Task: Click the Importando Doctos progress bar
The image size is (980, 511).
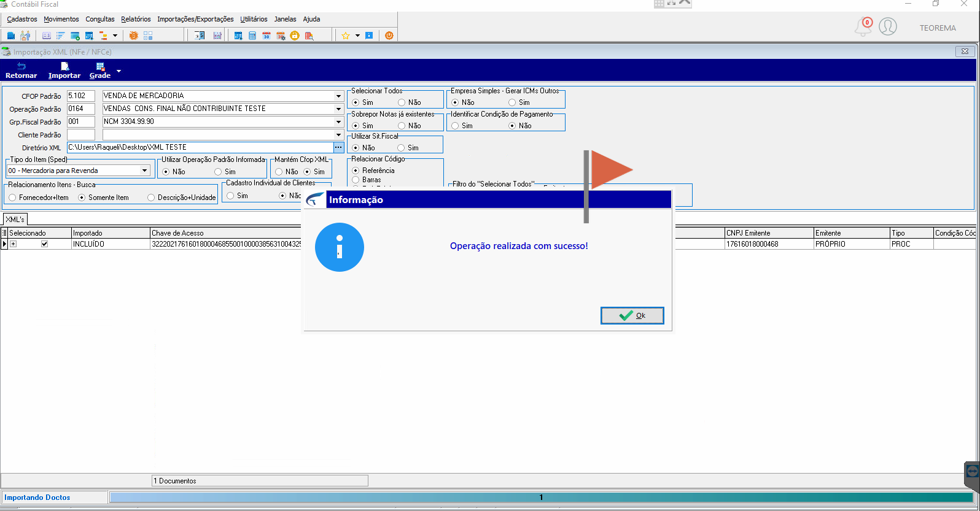Action: [x=541, y=498]
